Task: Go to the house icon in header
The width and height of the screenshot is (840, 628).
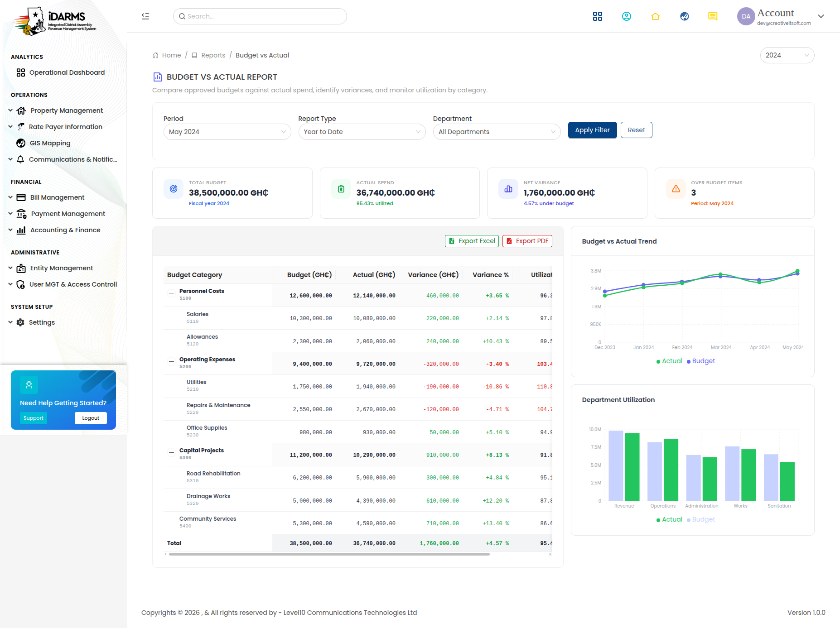Action: coord(656,16)
